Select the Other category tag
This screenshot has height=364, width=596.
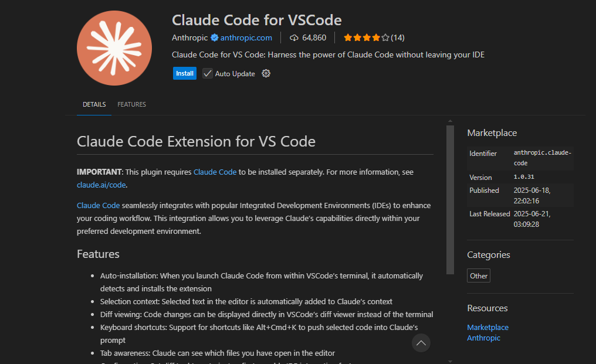(479, 275)
